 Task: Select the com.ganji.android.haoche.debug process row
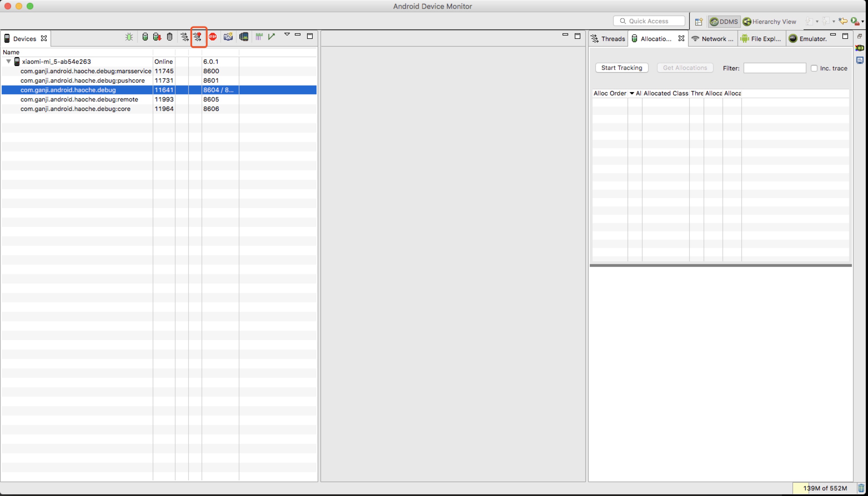pyautogui.click(x=159, y=90)
